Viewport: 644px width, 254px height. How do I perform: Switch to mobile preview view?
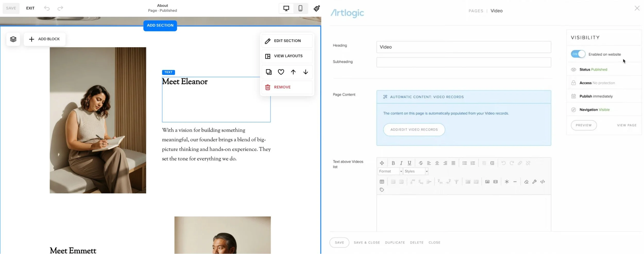click(x=300, y=8)
